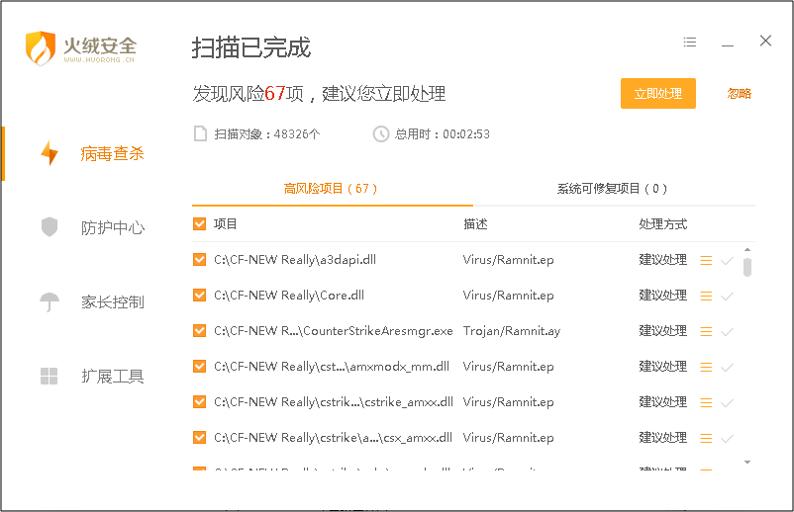
Task: Click trust checkmark on cstrike_amxx.dll row
Action: pos(727,403)
